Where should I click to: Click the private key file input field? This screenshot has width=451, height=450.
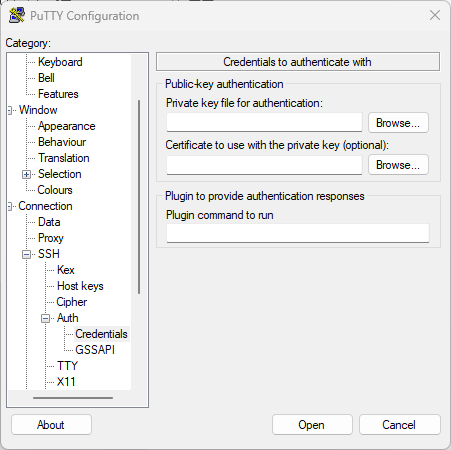point(264,122)
